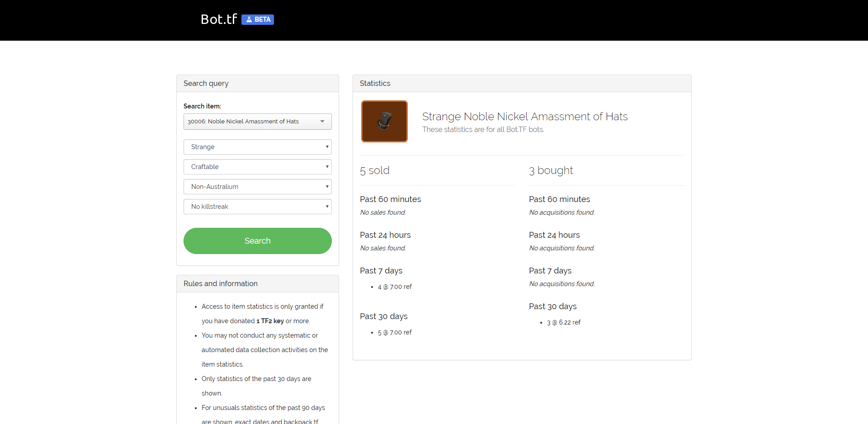Click the '3 bought' heading
The image size is (868, 424).
[551, 170]
